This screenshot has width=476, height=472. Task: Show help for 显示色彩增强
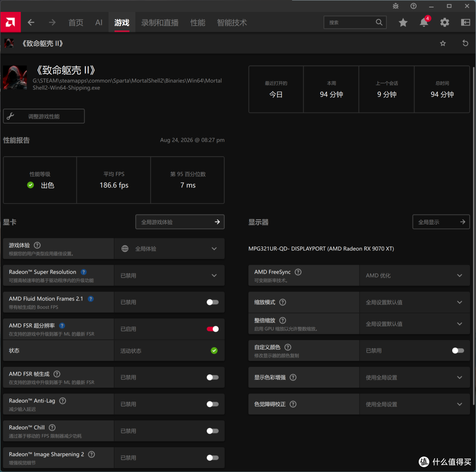293,377
